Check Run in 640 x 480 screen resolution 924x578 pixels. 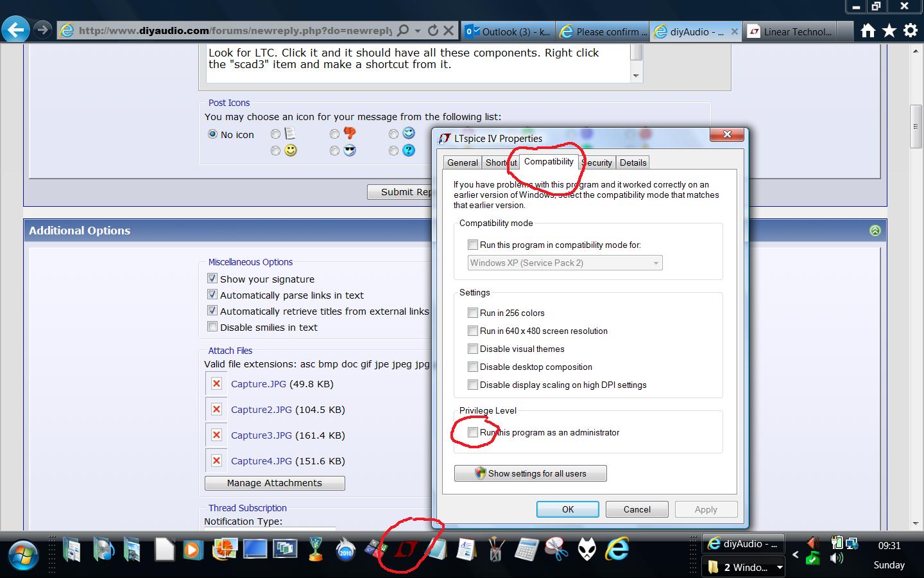click(x=473, y=331)
